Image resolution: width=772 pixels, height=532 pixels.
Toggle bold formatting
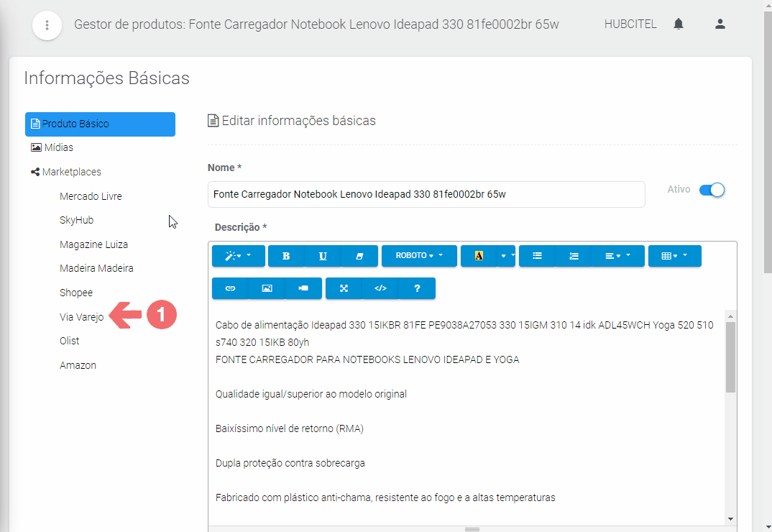pos(286,256)
